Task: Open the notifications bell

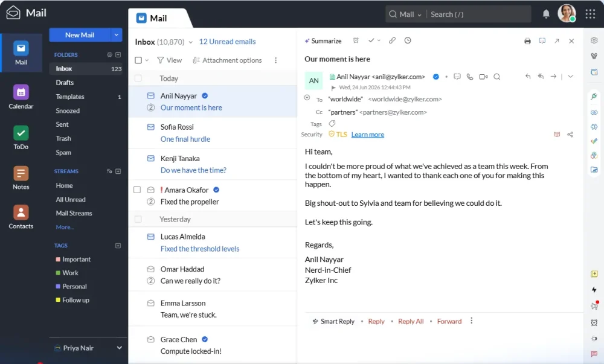Action: (546, 14)
